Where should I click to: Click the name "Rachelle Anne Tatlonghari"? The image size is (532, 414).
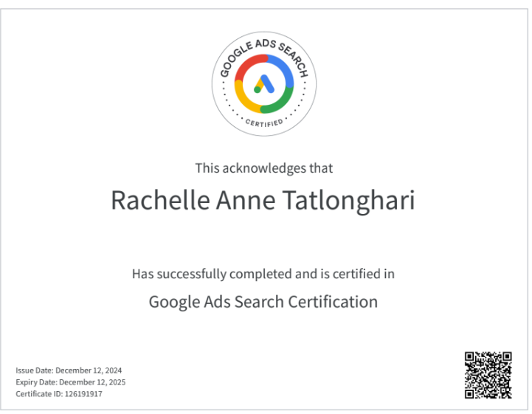point(263,201)
